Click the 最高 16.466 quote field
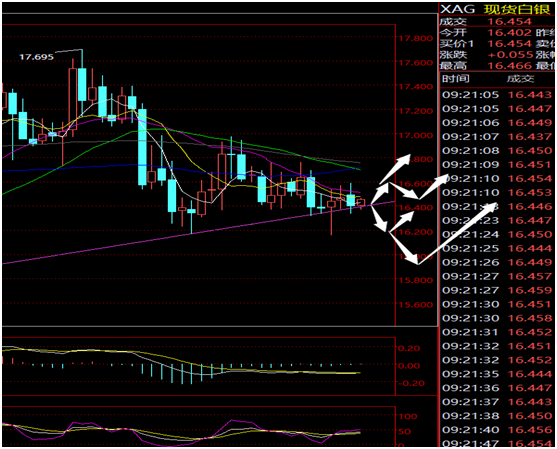 [486, 66]
